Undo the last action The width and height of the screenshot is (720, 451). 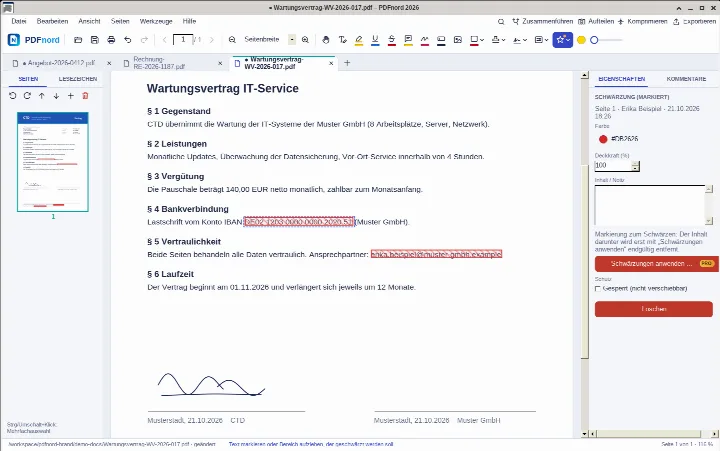[x=128, y=40]
